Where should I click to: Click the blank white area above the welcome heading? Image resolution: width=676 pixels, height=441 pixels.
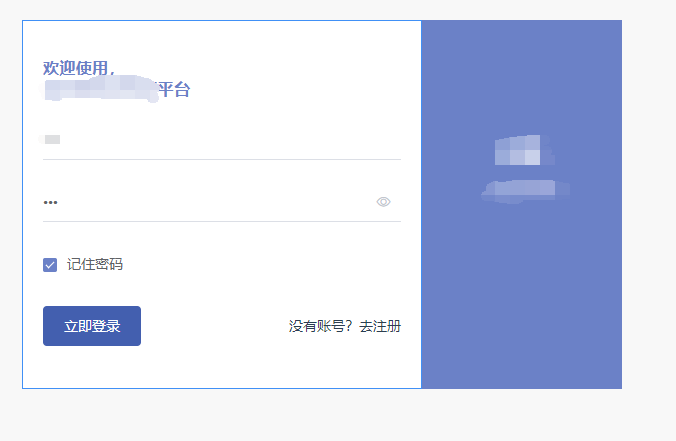(x=222, y=39)
